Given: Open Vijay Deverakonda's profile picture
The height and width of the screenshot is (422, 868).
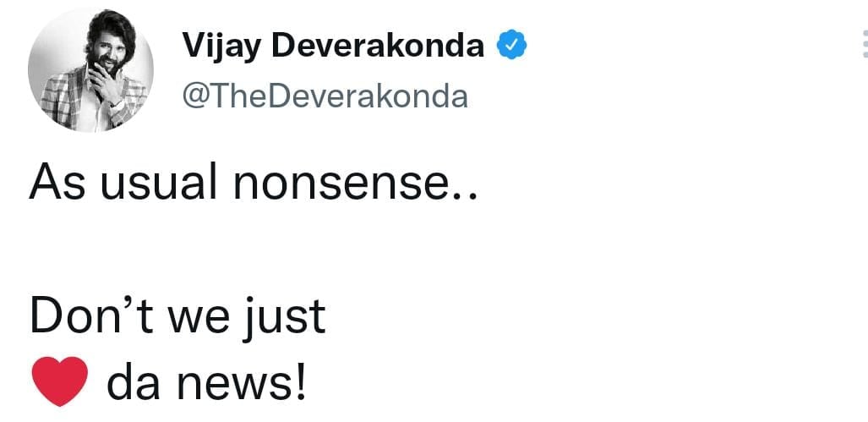Looking at the screenshot, I should 91,70.
